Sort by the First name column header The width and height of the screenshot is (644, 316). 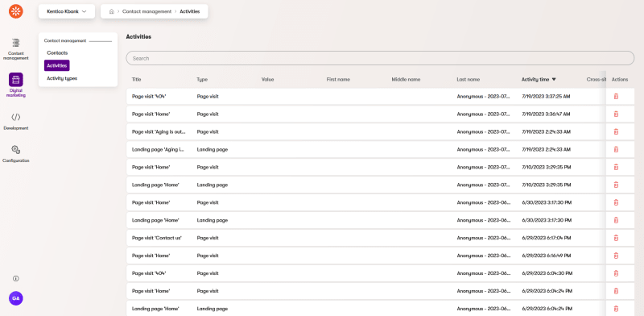[338, 80]
